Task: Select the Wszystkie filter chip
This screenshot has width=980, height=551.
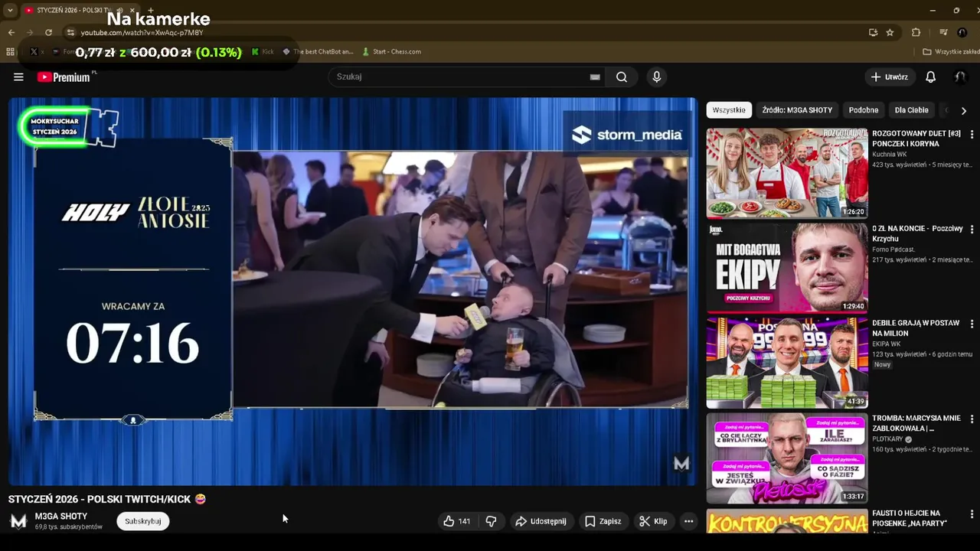Action: point(729,110)
